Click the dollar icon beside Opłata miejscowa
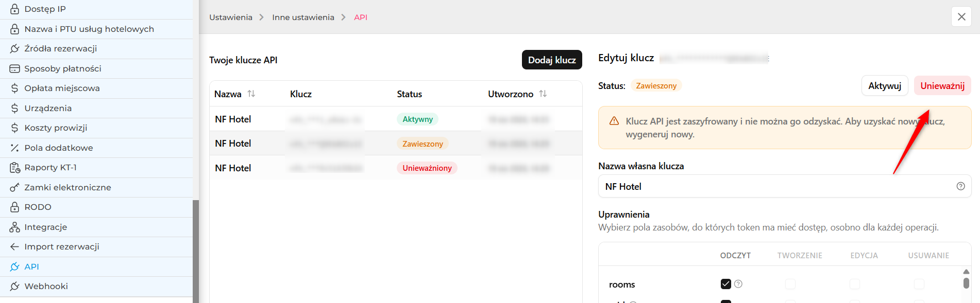The image size is (980, 303). (x=14, y=88)
